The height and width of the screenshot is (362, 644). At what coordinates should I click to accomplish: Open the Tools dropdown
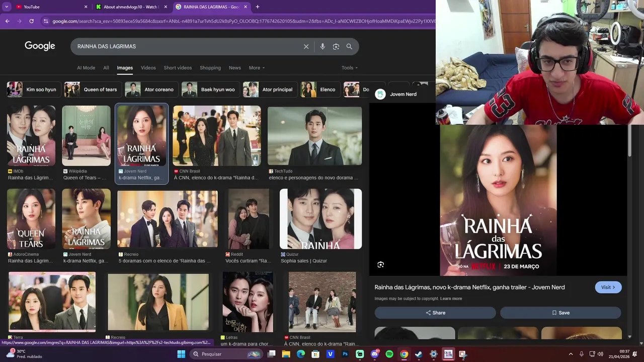pyautogui.click(x=350, y=68)
